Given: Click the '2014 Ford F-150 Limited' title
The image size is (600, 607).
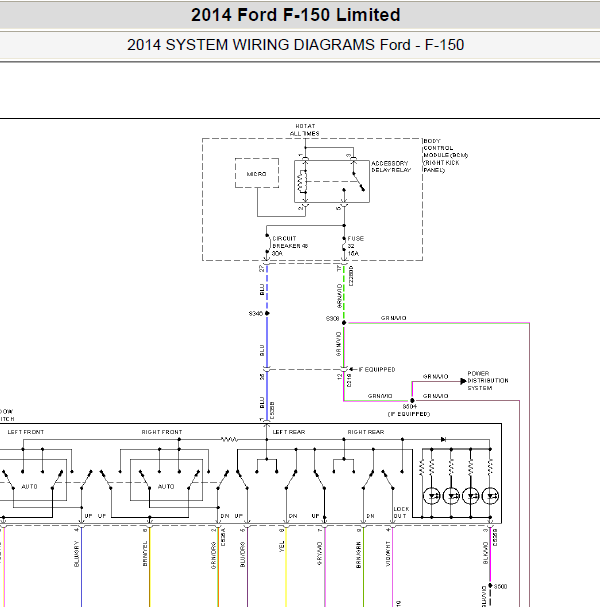Looking at the screenshot, I should click(x=295, y=15).
